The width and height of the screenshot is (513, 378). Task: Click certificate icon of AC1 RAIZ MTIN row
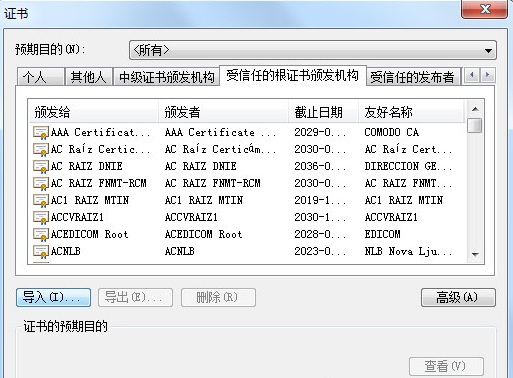[x=41, y=201]
